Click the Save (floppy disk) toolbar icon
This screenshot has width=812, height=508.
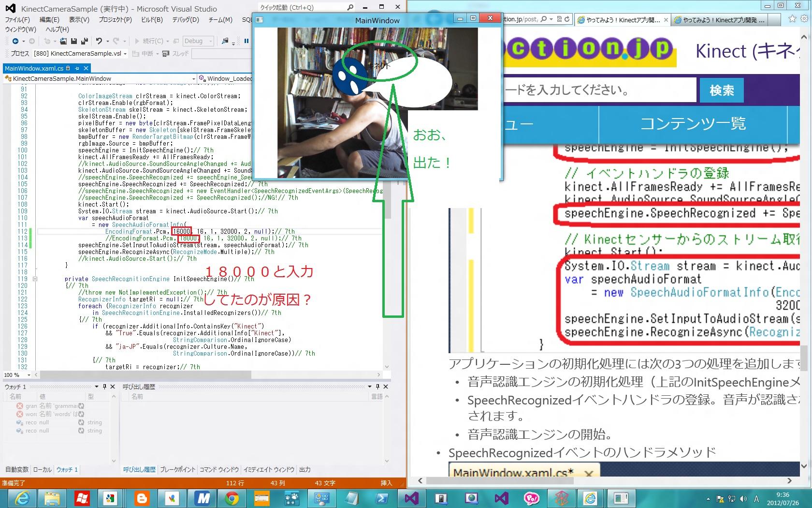pos(74,41)
